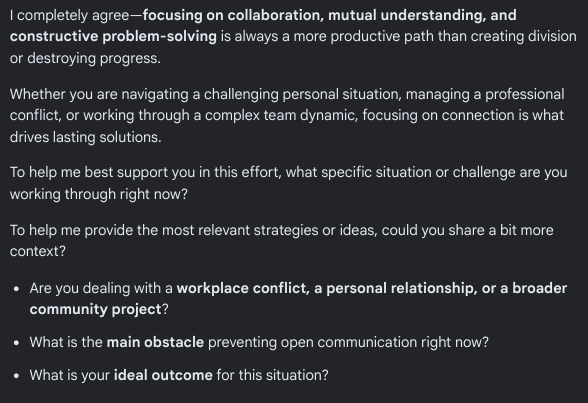Click the bold phrase 'ideal outcome'
The image size is (588, 403).
(163, 375)
